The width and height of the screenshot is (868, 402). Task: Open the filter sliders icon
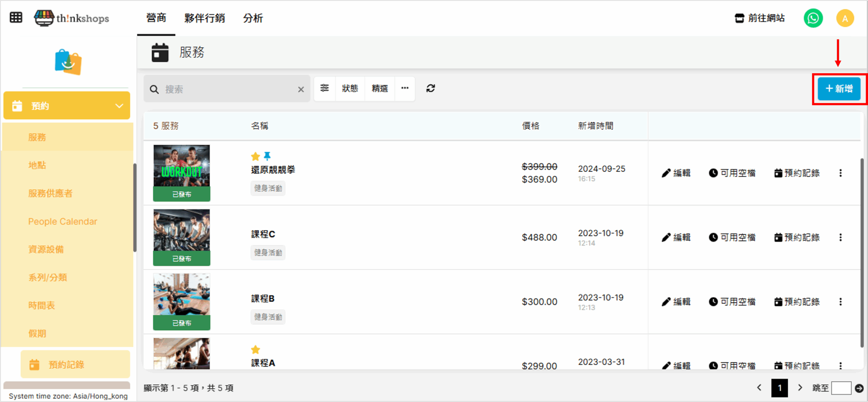324,89
